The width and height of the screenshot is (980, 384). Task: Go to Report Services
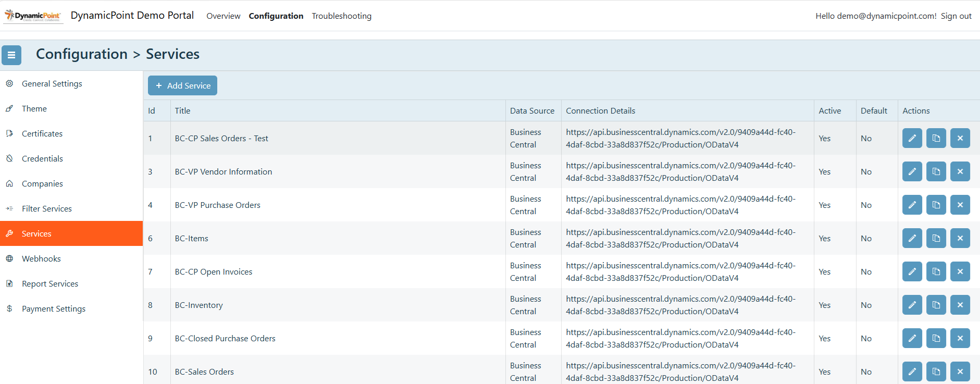(x=71, y=283)
